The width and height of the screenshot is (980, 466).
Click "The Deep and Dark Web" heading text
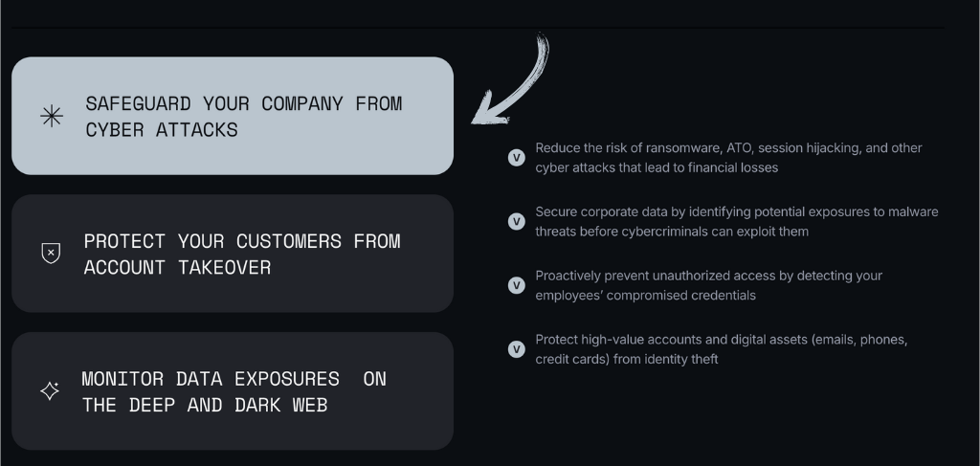[205, 405]
